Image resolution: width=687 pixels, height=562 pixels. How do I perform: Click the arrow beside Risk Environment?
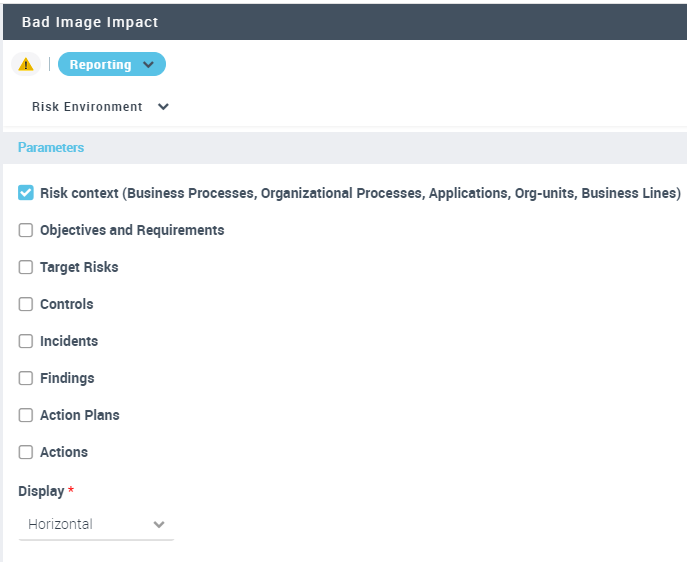pyautogui.click(x=163, y=107)
